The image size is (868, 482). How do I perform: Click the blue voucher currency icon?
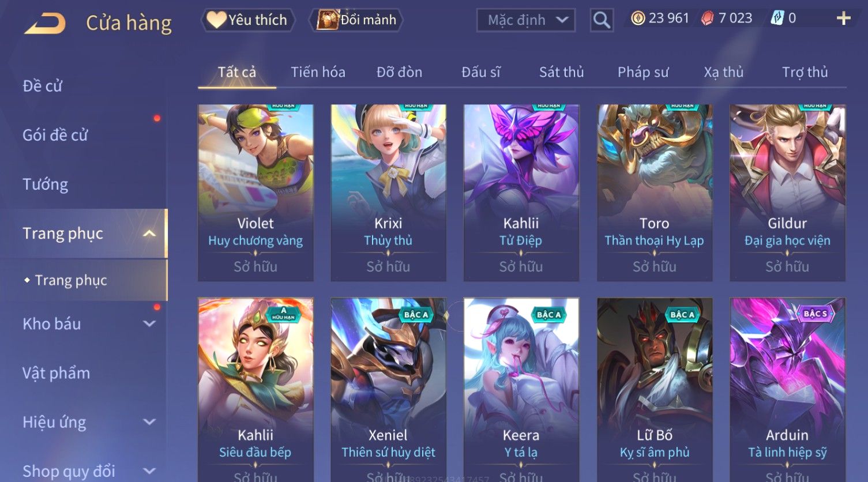[x=777, y=18]
